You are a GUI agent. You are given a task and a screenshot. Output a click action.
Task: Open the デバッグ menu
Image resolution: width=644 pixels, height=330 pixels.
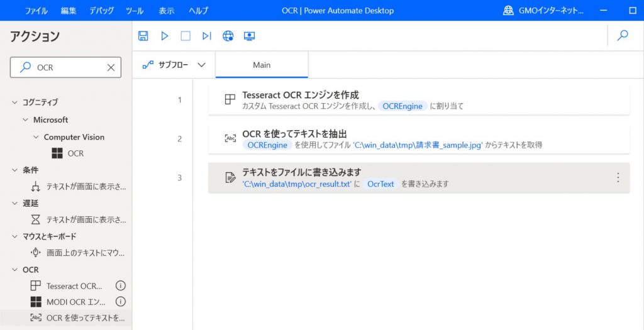101,11
